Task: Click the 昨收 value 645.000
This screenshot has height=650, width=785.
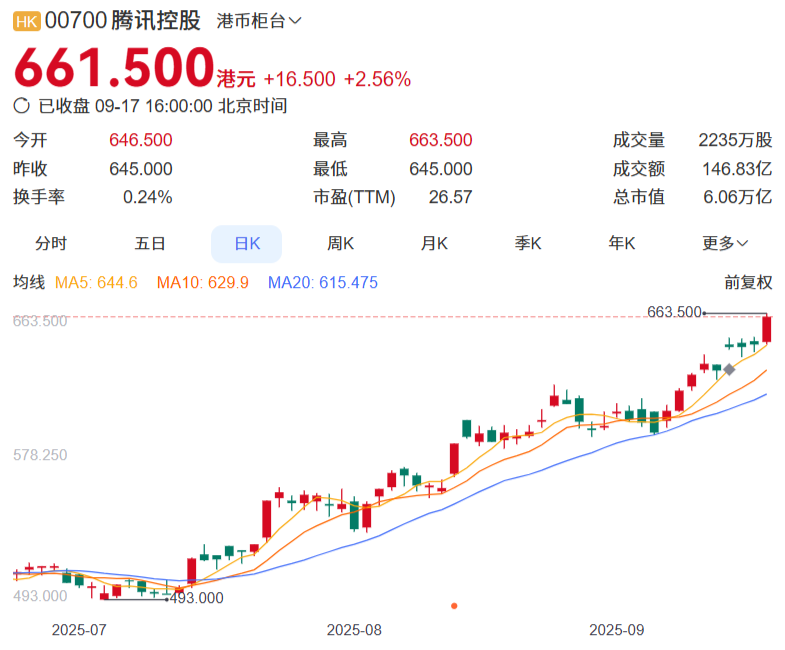Action: point(141,169)
